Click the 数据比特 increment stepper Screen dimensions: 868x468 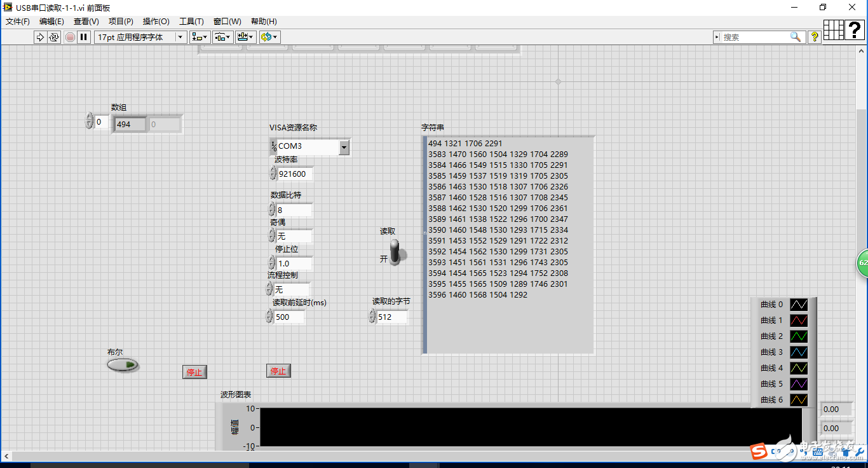(x=271, y=206)
